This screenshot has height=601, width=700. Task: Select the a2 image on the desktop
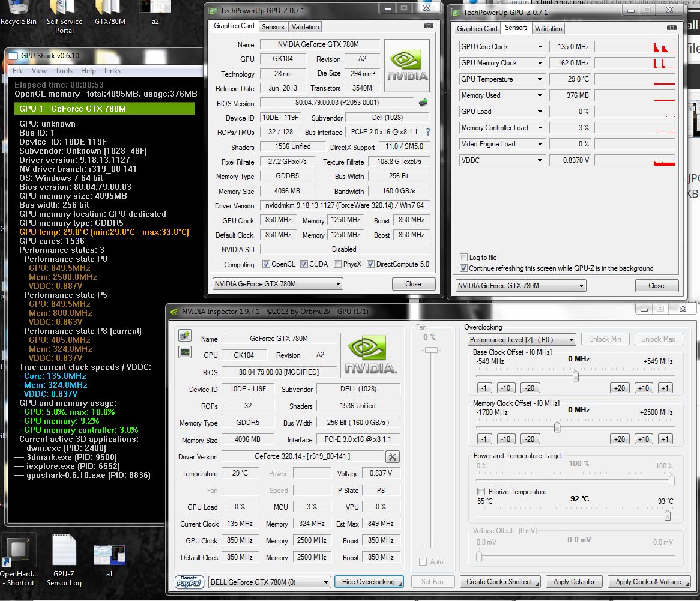tap(155, 13)
